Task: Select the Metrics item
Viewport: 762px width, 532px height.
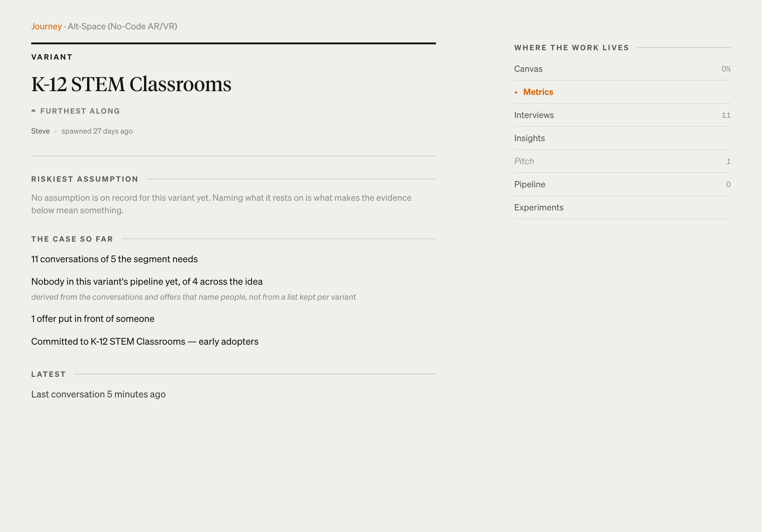Action: [x=622, y=92]
